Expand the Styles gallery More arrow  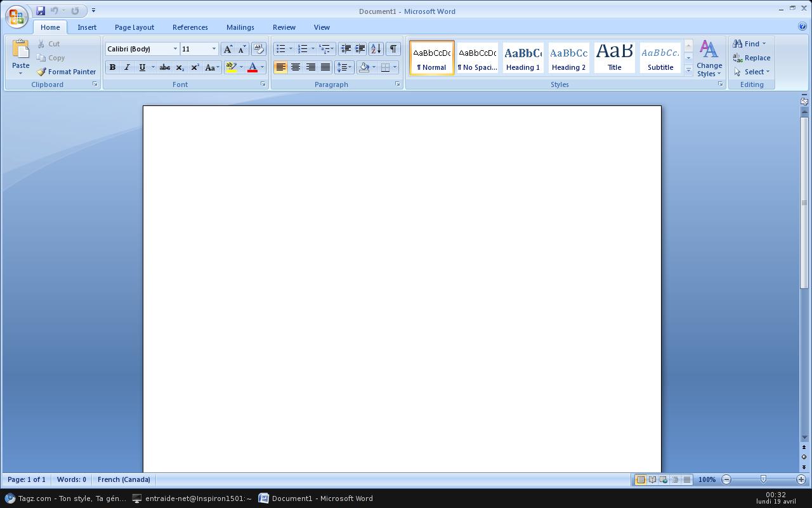point(688,70)
